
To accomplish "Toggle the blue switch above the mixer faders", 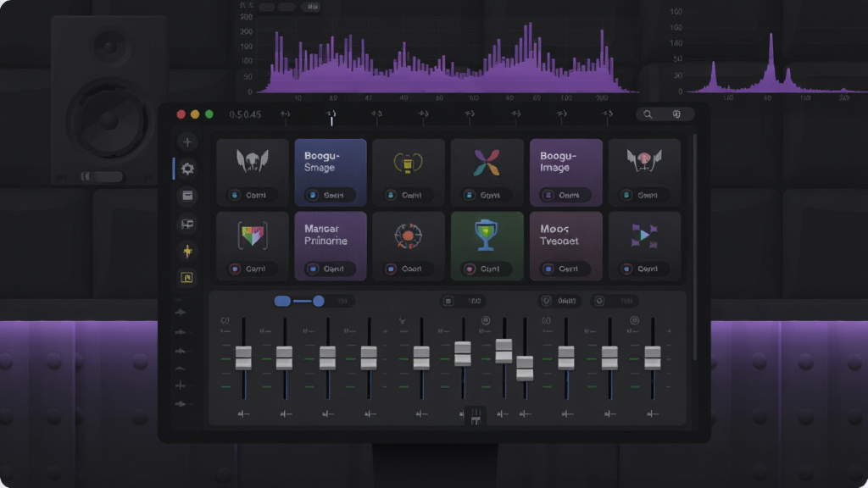I will click(300, 301).
